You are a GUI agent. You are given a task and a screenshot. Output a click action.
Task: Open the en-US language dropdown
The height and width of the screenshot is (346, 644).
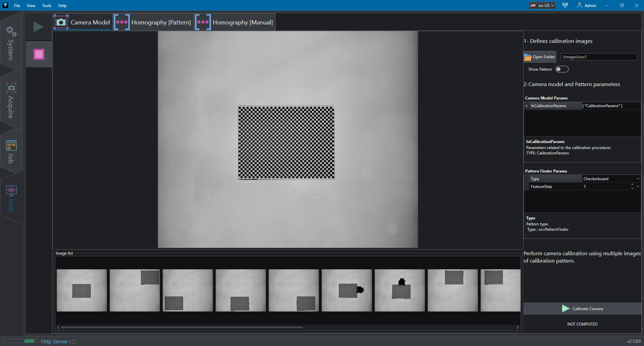click(542, 5)
